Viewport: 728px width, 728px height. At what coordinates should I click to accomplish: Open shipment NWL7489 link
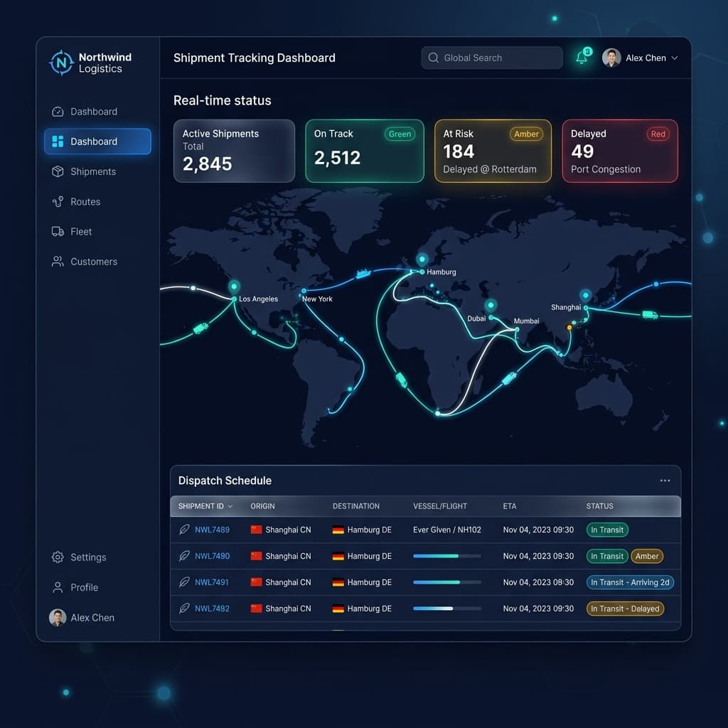(x=212, y=530)
